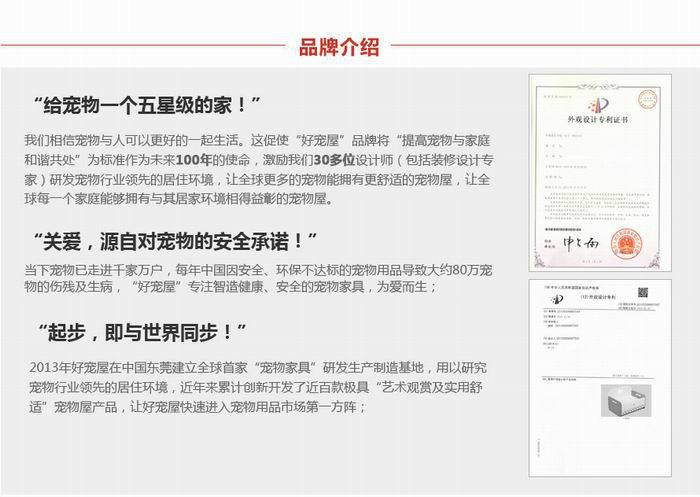700x497 pixels.
Task: Click the bold text 100年
Action: [194, 160]
